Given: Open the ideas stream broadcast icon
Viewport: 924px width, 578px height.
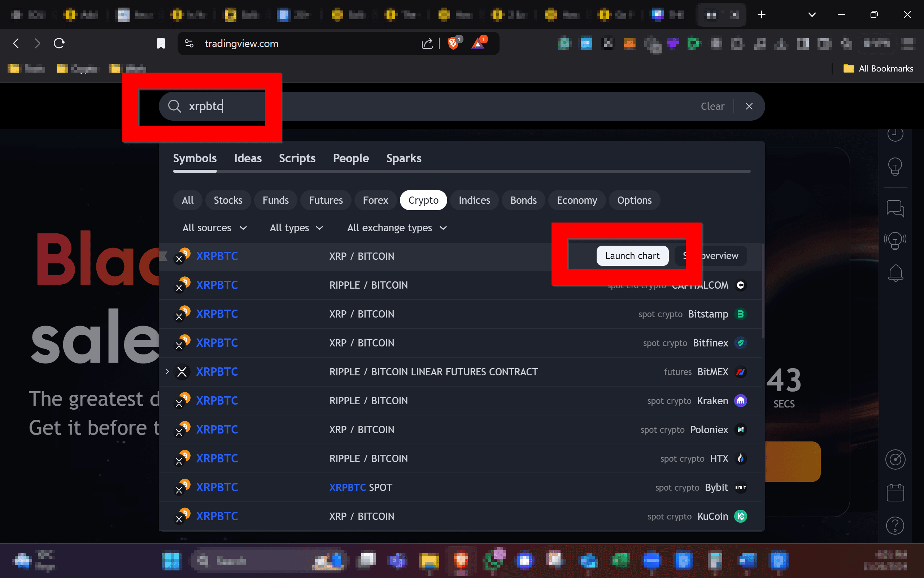Looking at the screenshot, I should pos(895,241).
